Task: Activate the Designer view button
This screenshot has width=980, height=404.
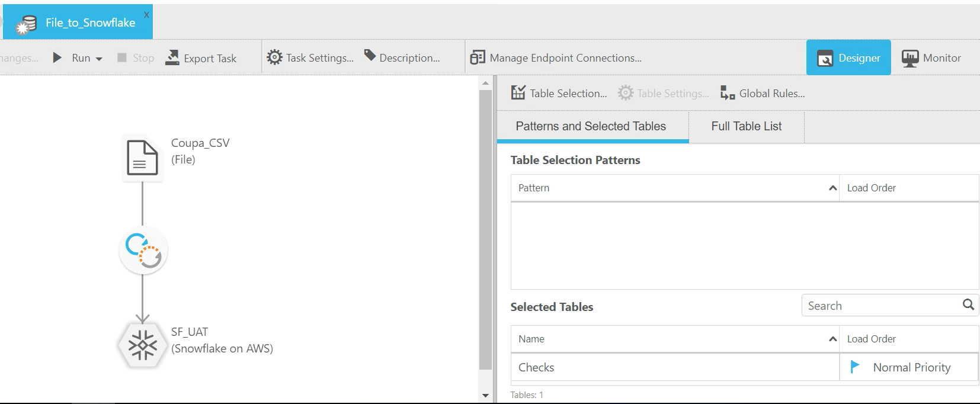Action: [x=848, y=57]
